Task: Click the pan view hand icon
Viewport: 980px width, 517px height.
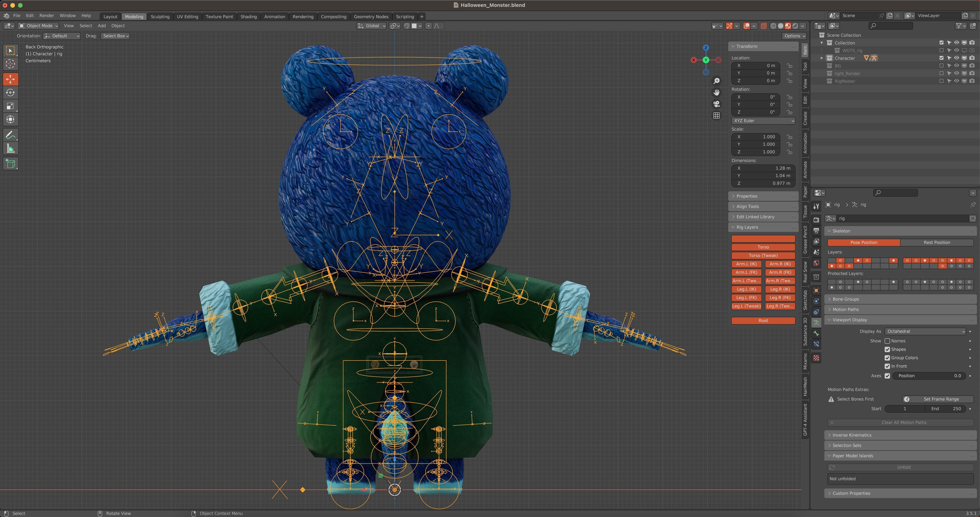Action: (x=716, y=92)
